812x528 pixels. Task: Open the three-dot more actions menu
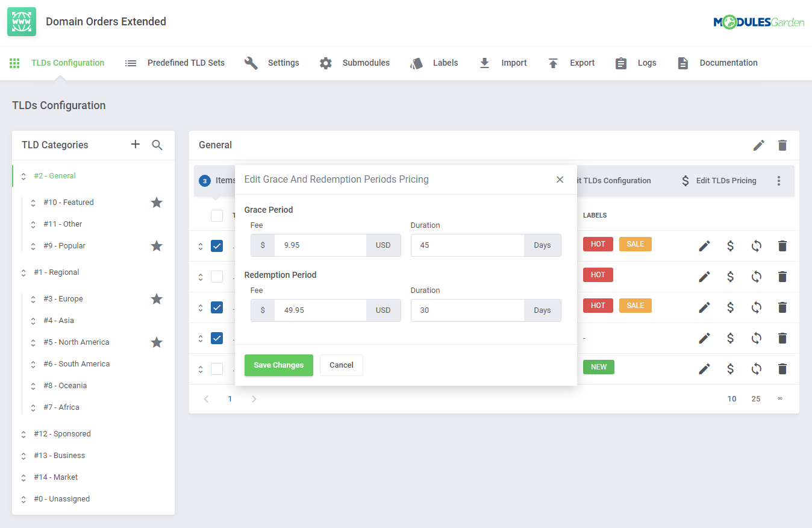click(x=779, y=181)
